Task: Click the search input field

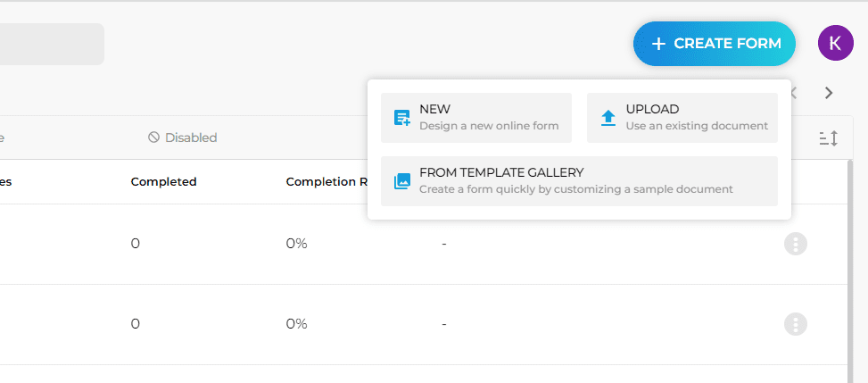Action: coord(52,44)
